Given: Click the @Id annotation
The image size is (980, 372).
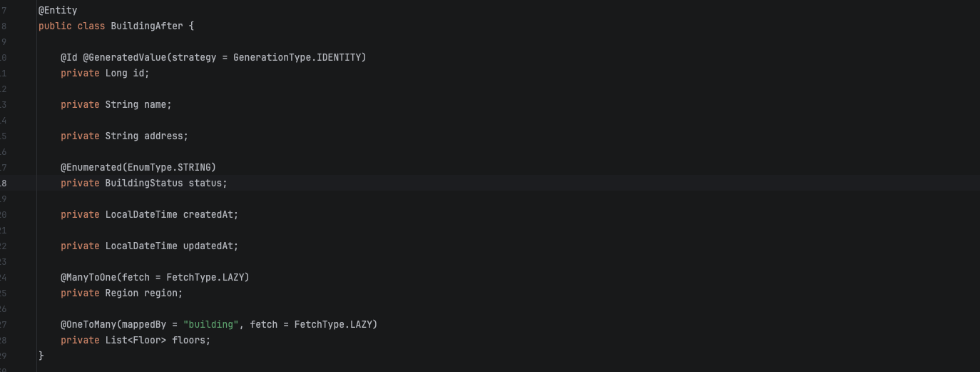Looking at the screenshot, I should (x=69, y=58).
